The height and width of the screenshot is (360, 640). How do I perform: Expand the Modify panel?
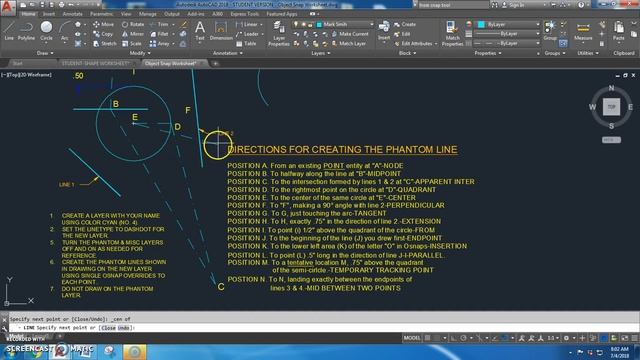tap(140, 53)
